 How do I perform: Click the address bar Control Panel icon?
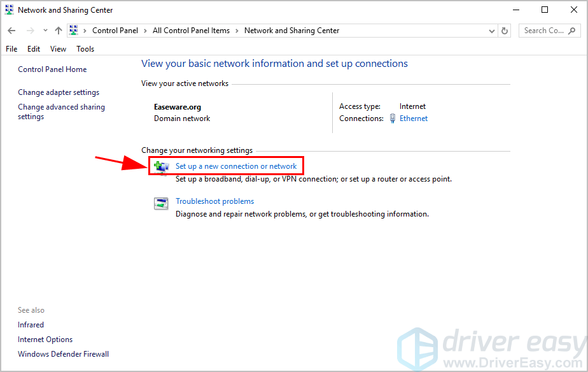click(x=74, y=31)
